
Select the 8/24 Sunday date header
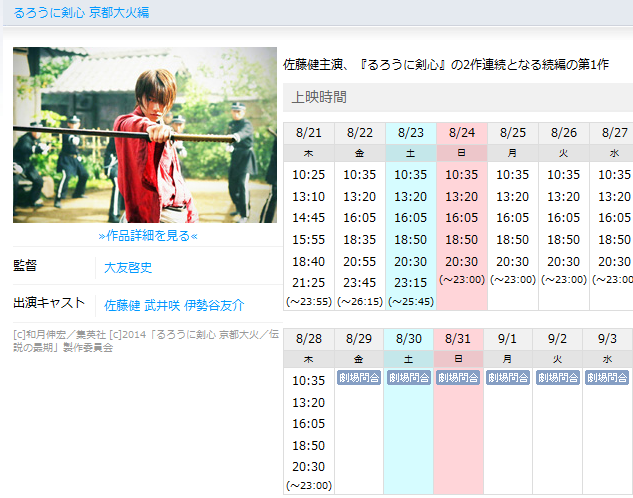click(x=461, y=133)
